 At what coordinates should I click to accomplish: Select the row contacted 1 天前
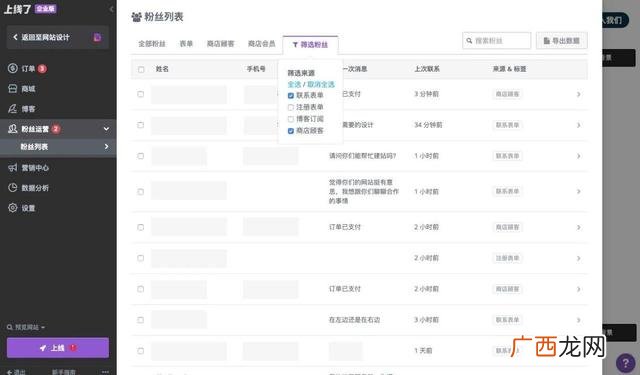pyautogui.click(x=141, y=351)
